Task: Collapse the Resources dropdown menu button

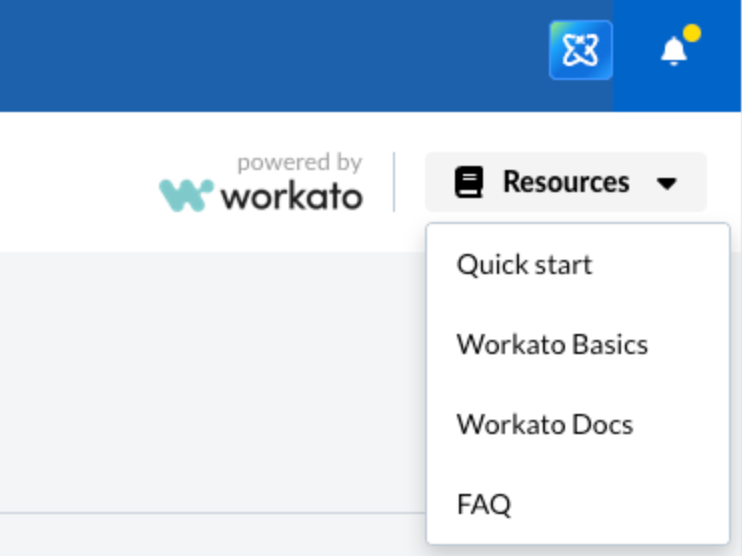Action: click(x=566, y=183)
